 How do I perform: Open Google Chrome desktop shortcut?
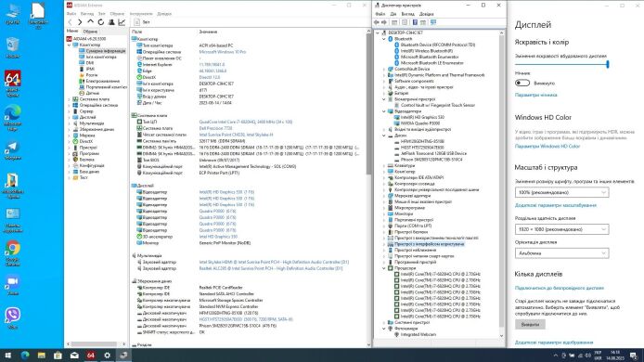click(x=13, y=253)
